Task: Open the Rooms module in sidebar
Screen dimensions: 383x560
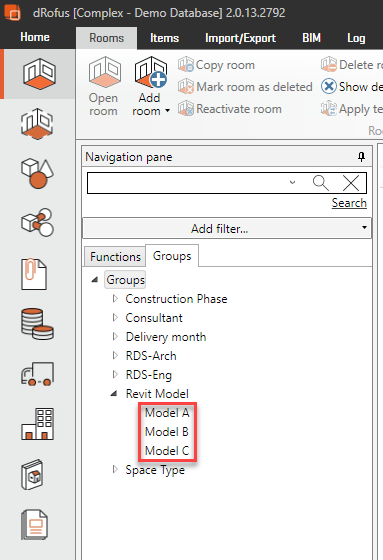Action: pyautogui.click(x=39, y=74)
